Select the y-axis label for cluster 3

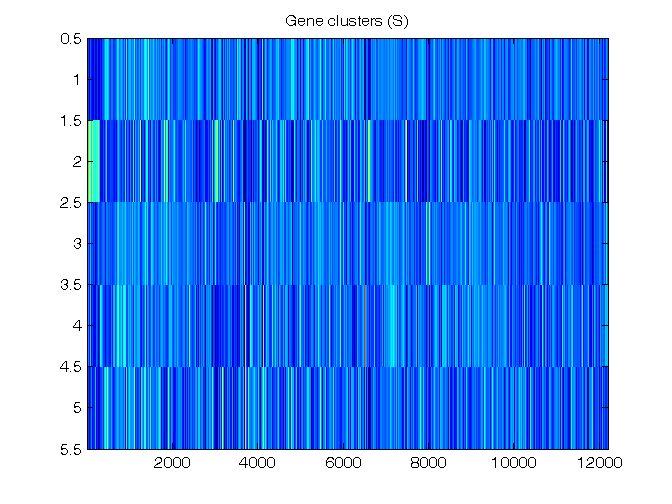pyautogui.click(x=77, y=244)
